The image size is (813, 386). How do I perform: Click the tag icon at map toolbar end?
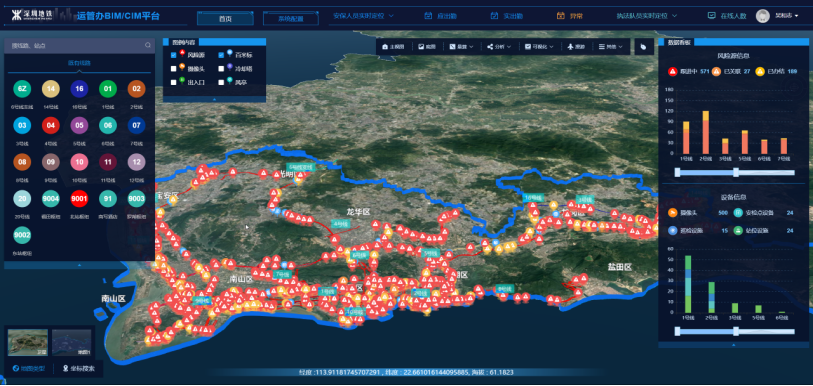643,47
